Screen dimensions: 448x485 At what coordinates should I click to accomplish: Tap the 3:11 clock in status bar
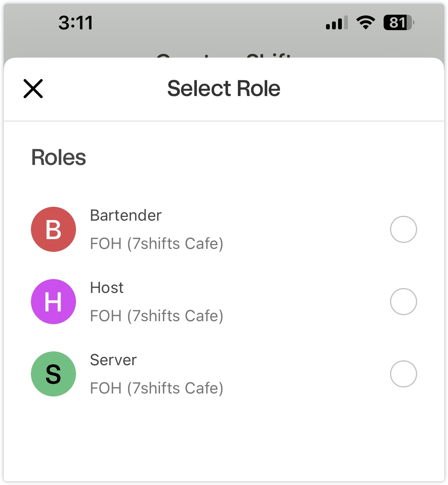[x=76, y=23]
